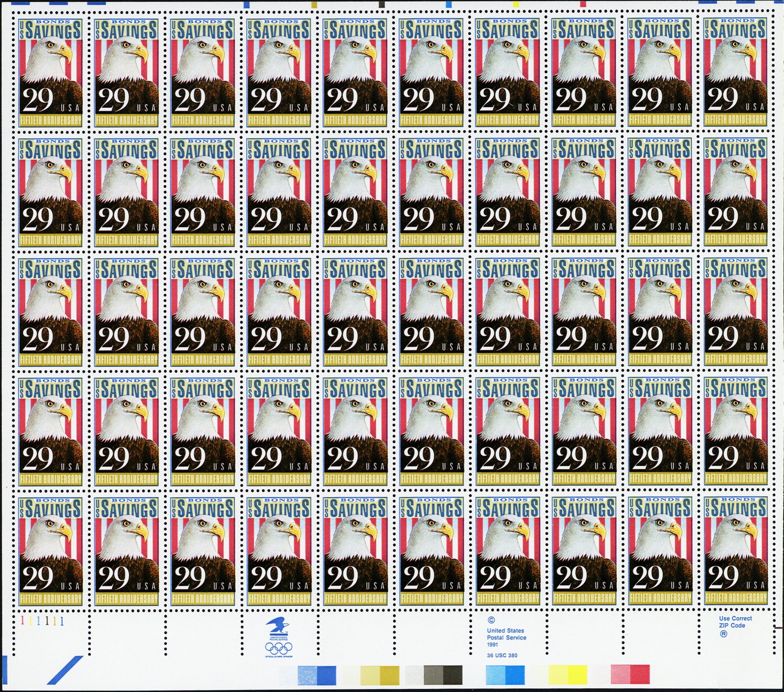Select the pink color swatch
Viewport: 784px width, 692px height.
pyautogui.click(x=620, y=674)
